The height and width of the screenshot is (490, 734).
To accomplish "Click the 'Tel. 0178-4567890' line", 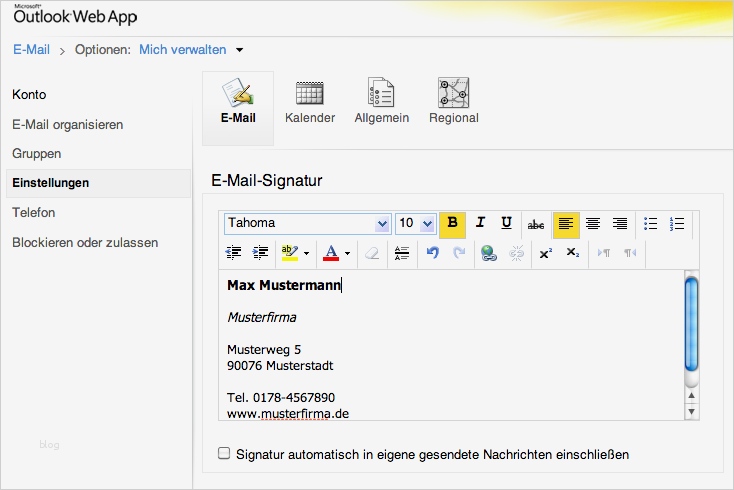I will tap(281, 398).
